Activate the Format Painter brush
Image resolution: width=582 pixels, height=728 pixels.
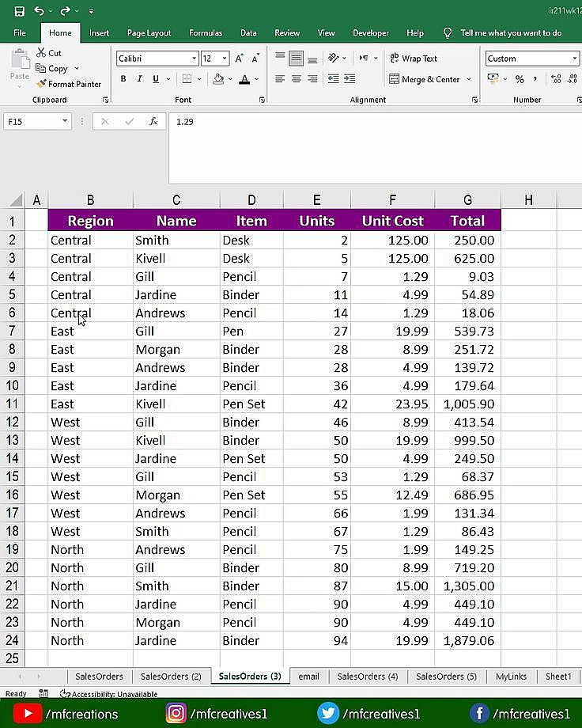pos(41,84)
